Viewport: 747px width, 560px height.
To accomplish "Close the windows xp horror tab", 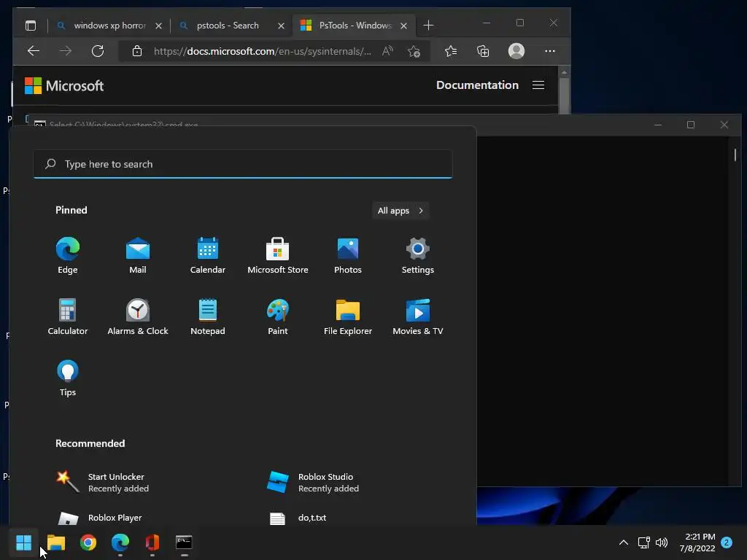I will coord(158,26).
